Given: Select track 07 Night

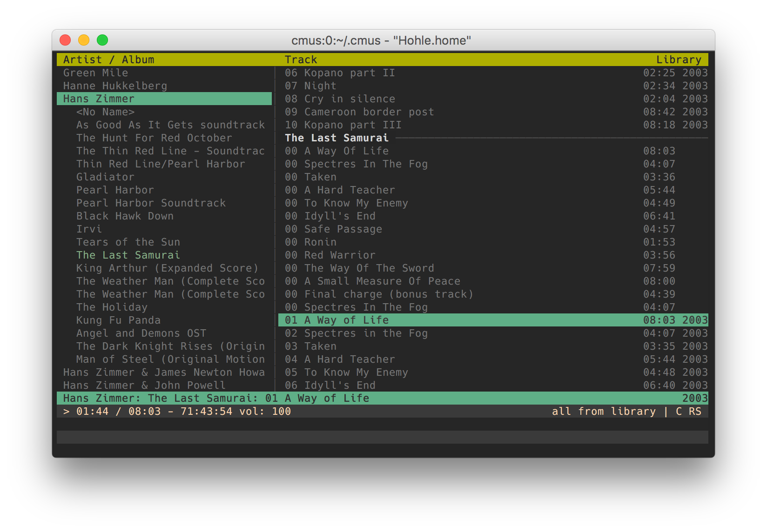Looking at the screenshot, I should (x=493, y=86).
